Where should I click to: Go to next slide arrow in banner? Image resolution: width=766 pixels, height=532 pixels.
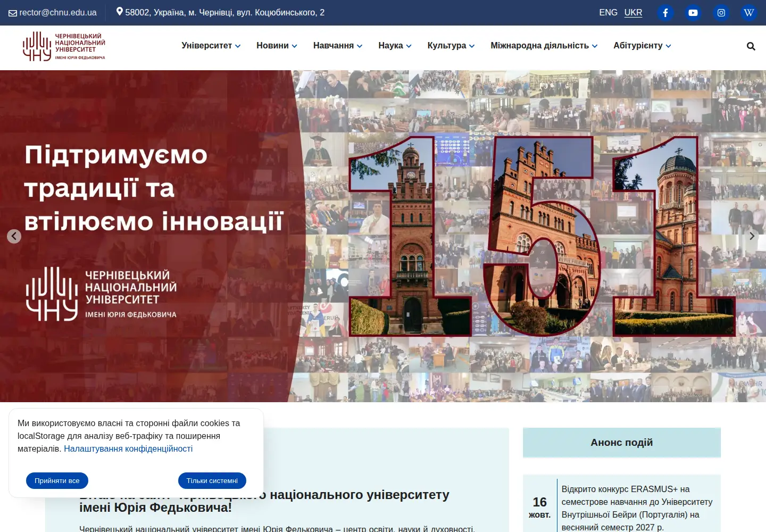click(752, 236)
